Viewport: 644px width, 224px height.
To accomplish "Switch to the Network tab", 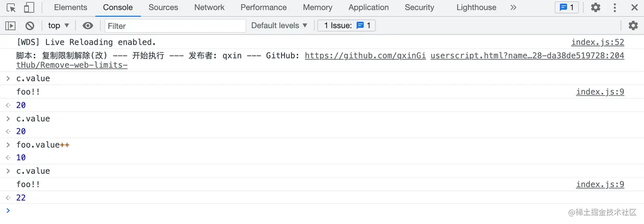I will point(209,8).
